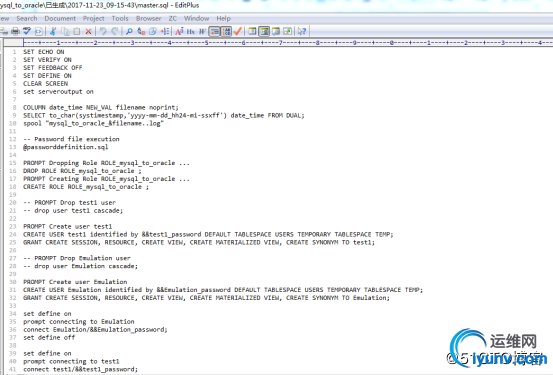
Task: Toggle the Word Wrap icon
Action: pyautogui.click(x=202, y=31)
